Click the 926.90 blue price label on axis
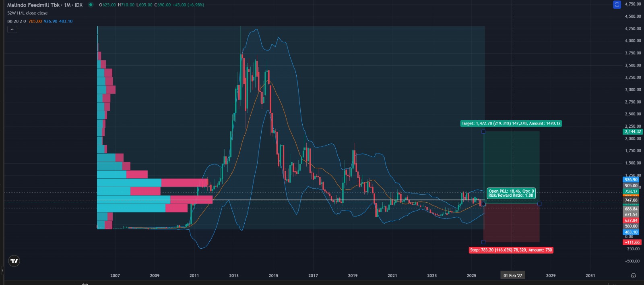This screenshot has height=285, width=644. click(631, 180)
